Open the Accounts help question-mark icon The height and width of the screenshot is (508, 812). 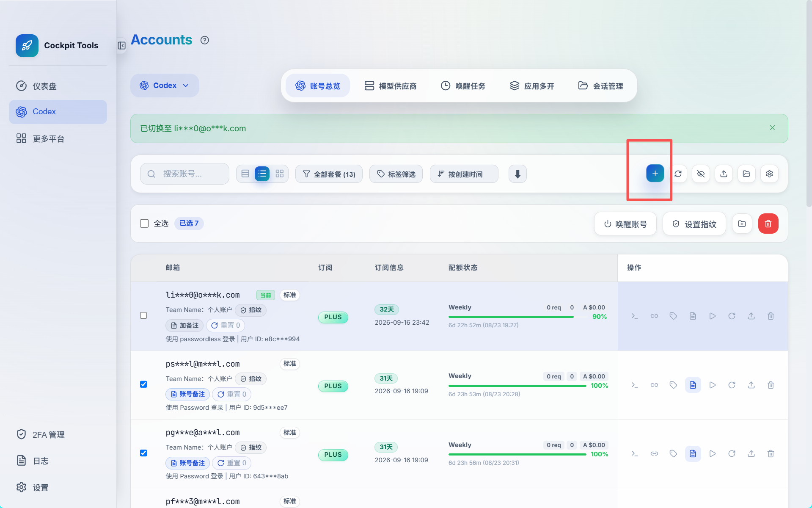pyautogui.click(x=205, y=40)
